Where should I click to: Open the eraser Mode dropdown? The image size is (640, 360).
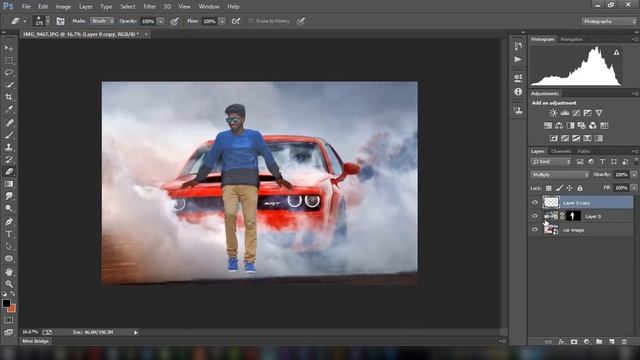pyautogui.click(x=102, y=21)
